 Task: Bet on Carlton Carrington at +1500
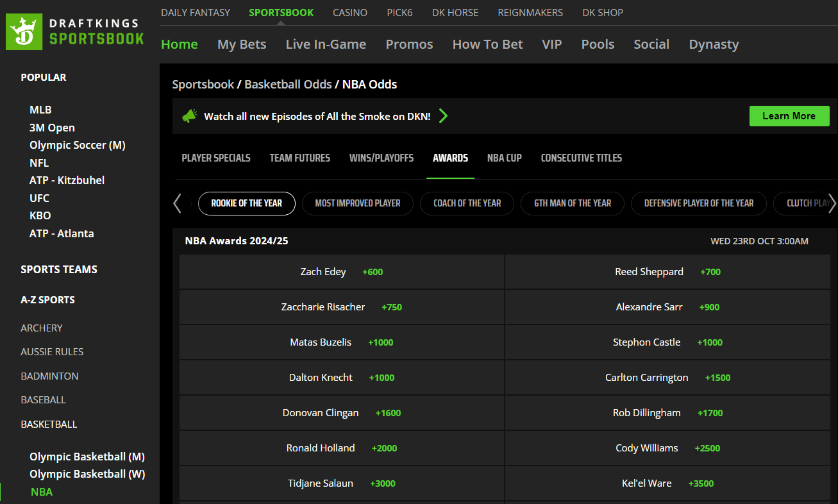point(667,378)
